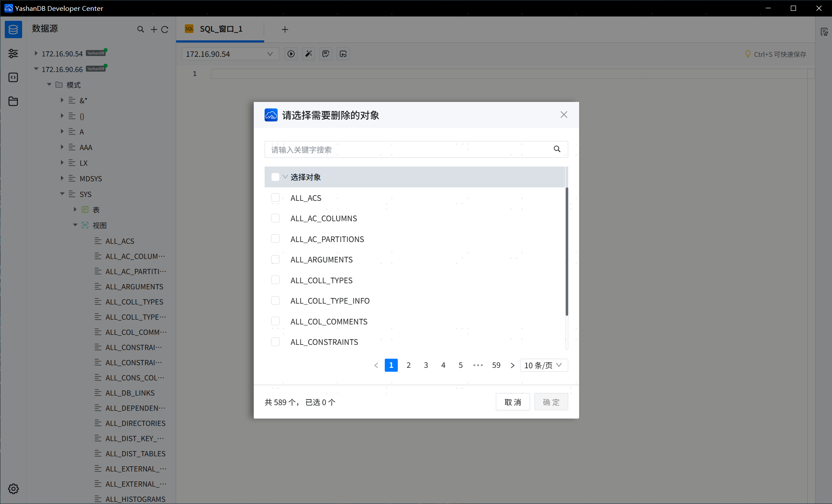Open the settings gear at bottom left
The width and height of the screenshot is (832, 504).
[x=13, y=489]
